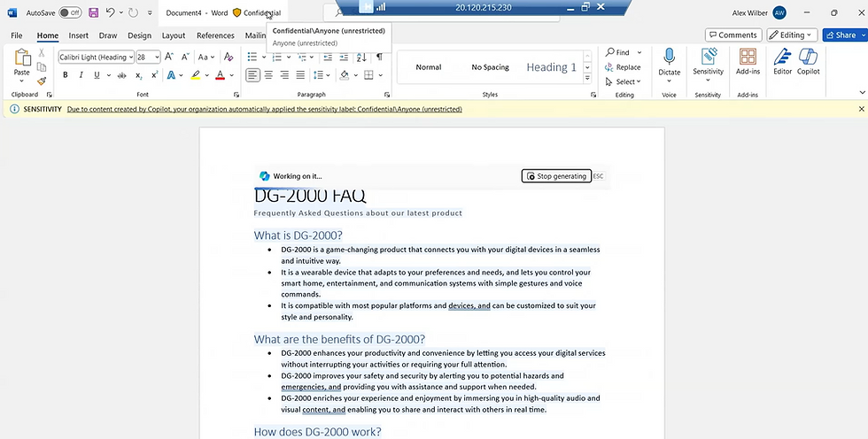The image size is (868, 439).
Task: Select the Format Painter brush
Action: click(42, 81)
